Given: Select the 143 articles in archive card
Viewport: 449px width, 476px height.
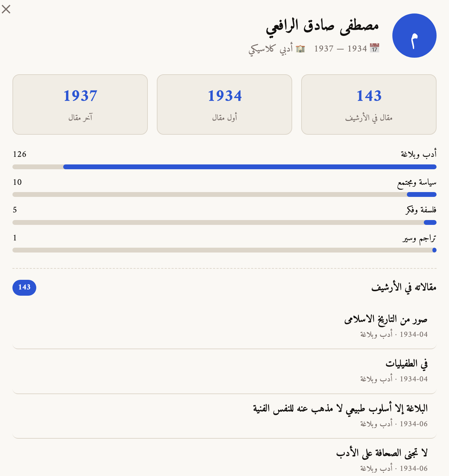Looking at the screenshot, I should pyautogui.click(x=369, y=104).
